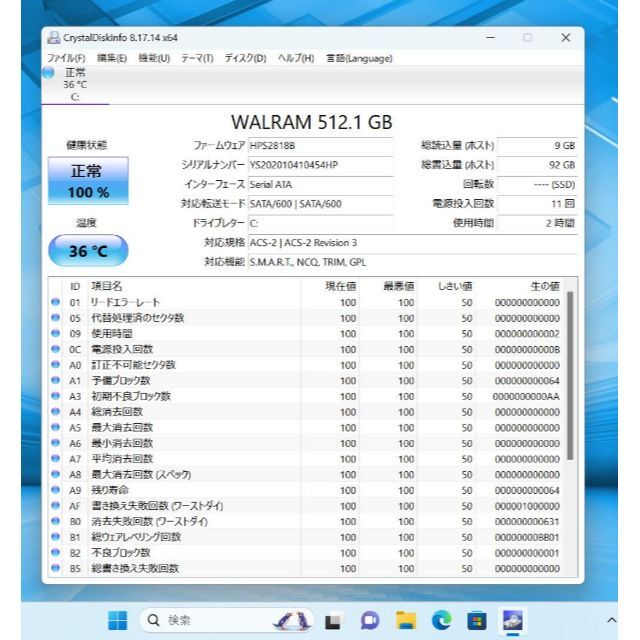
Task: Click the taskbar 検索 search box
Action: [226, 620]
